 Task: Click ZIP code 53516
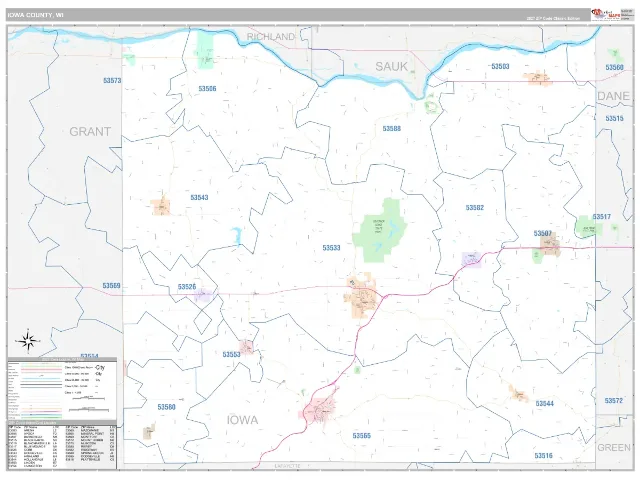click(543, 456)
